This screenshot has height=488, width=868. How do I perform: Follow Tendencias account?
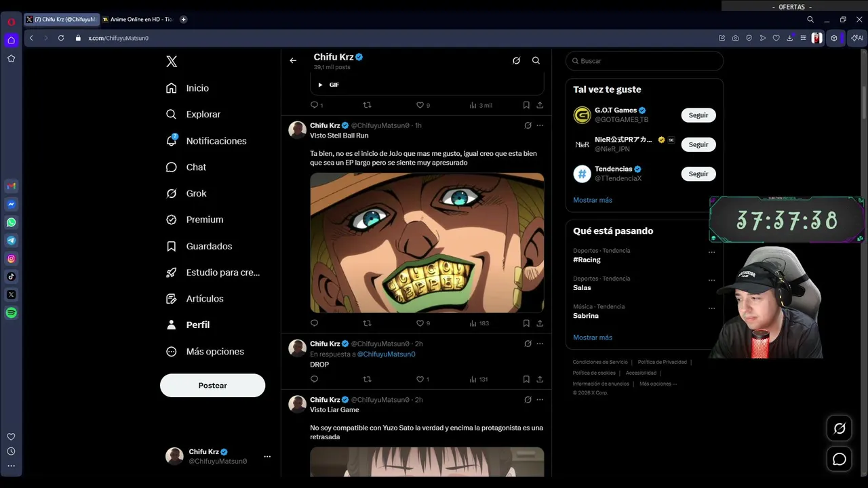tap(698, 174)
